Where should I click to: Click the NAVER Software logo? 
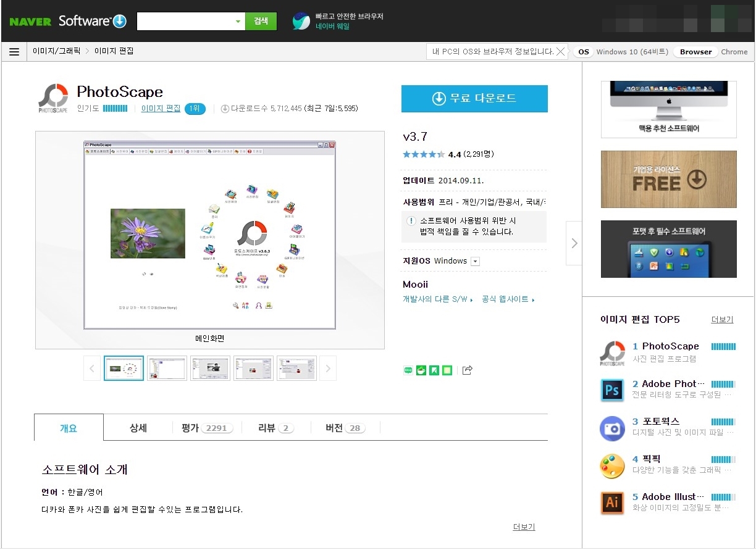[x=68, y=21]
